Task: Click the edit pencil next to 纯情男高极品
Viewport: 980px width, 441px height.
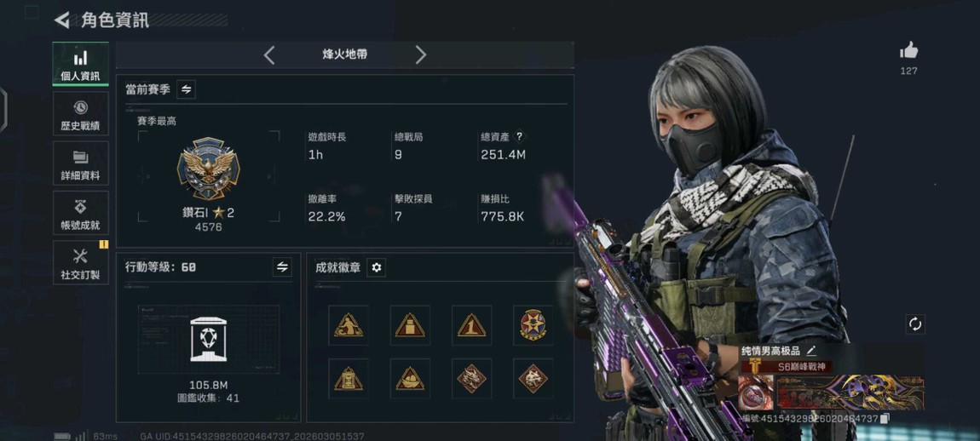Action: click(x=810, y=351)
